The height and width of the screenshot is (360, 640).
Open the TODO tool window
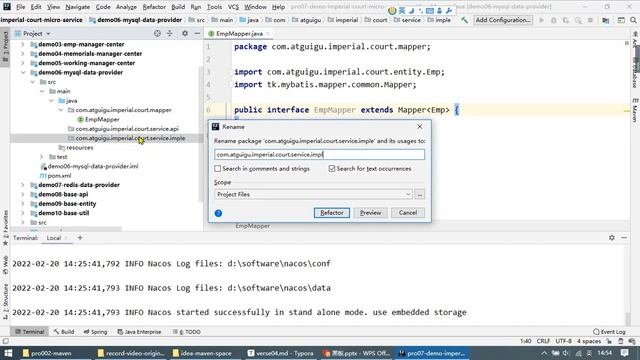(187, 332)
